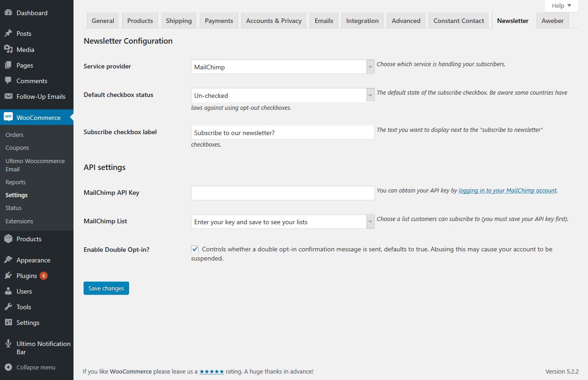Image resolution: width=588 pixels, height=380 pixels.
Task: Switch to the Integration tab
Action: pos(362,21)
